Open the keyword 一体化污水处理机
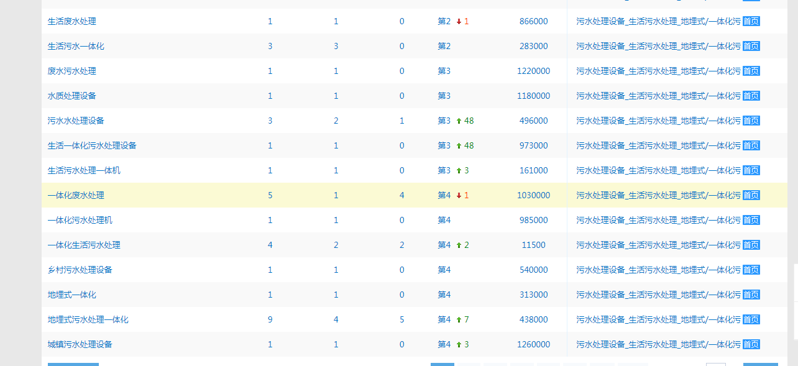Image resolution: width=798 pixels, height=366 pixels. point(80,220)
